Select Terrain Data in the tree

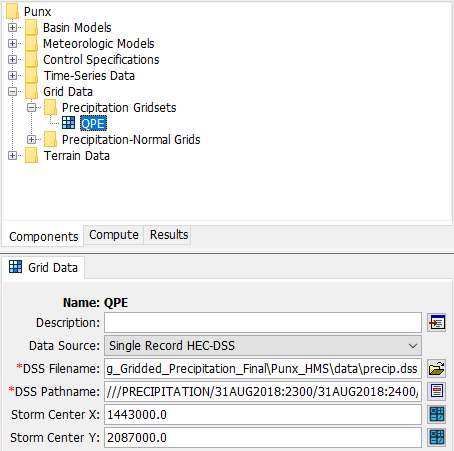pos(77,156)
